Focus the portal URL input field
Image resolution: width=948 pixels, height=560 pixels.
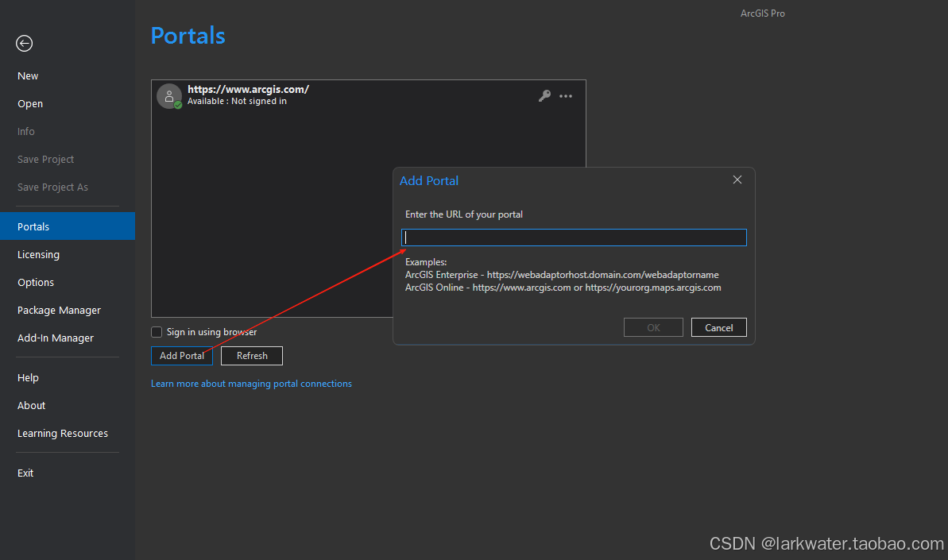click(574, 238)
